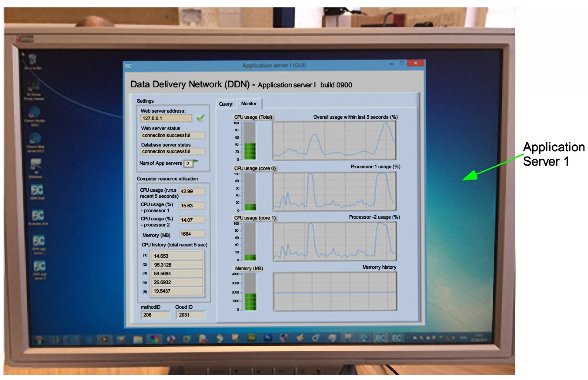This screenshot has width=588, height=380.
Task: Click the Processor -2 usage chart
Action: tap(335, 241)
